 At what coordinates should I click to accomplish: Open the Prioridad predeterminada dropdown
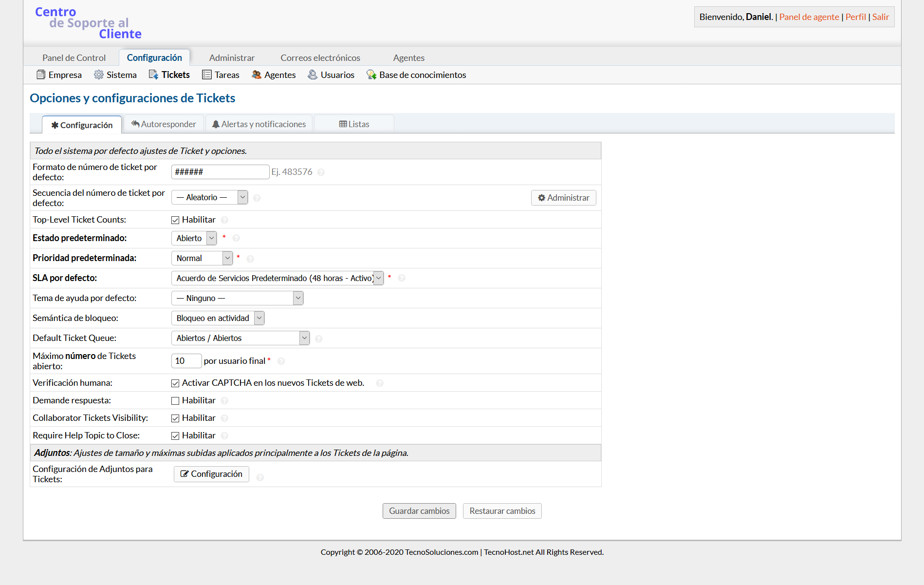point(202,258)
